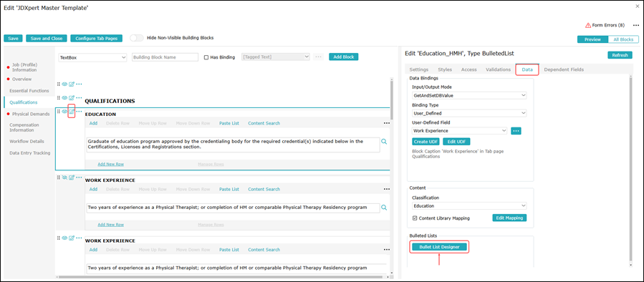644x282 pixels.
Task: Click the Building Block Name input field
Action: (165, 57)
